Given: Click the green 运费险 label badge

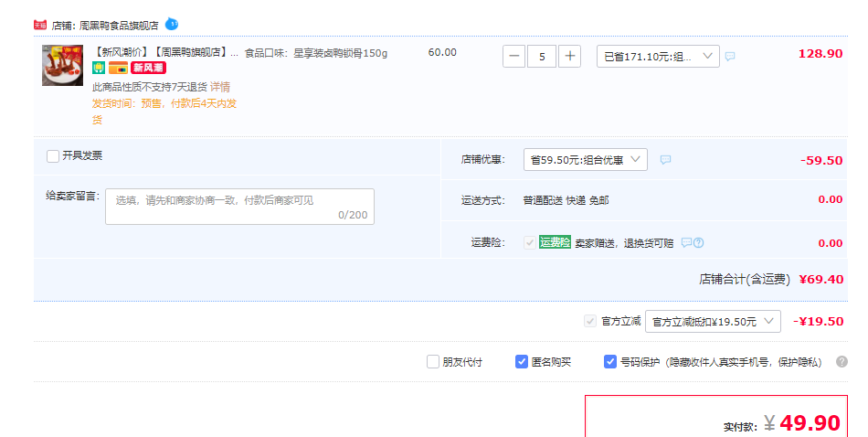Looking at the screenshot, I should tap(555, 242).
